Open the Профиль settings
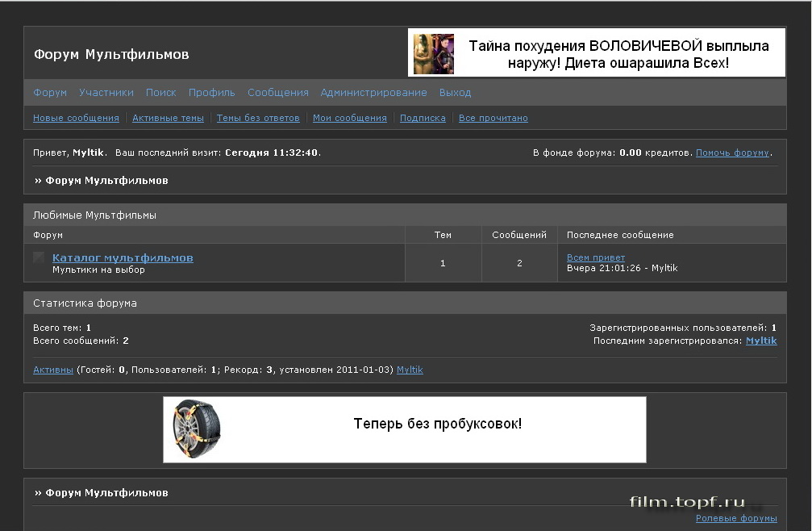 pyautogui.click(x=211, y=92)
